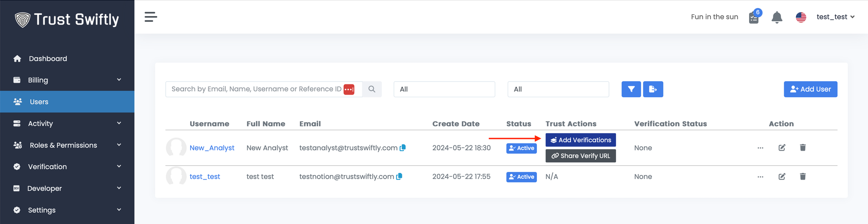Open the task list icon with badge

coord(754,18)
